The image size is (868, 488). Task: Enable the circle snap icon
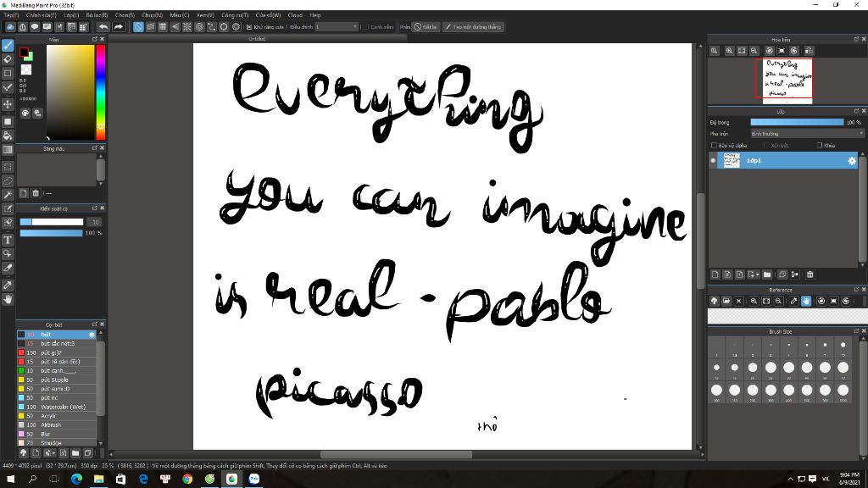199,26
